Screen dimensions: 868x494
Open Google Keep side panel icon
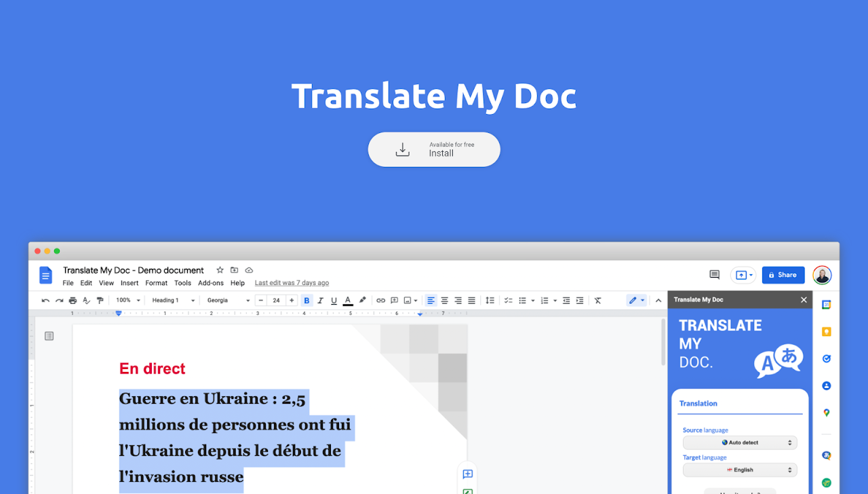pyautogui.click(x=826, y=332)
